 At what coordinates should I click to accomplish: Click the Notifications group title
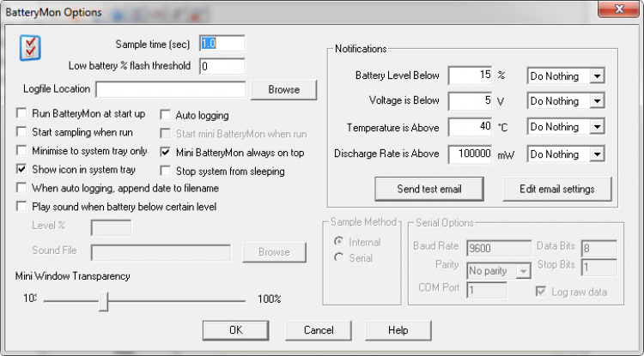[361, 49]
